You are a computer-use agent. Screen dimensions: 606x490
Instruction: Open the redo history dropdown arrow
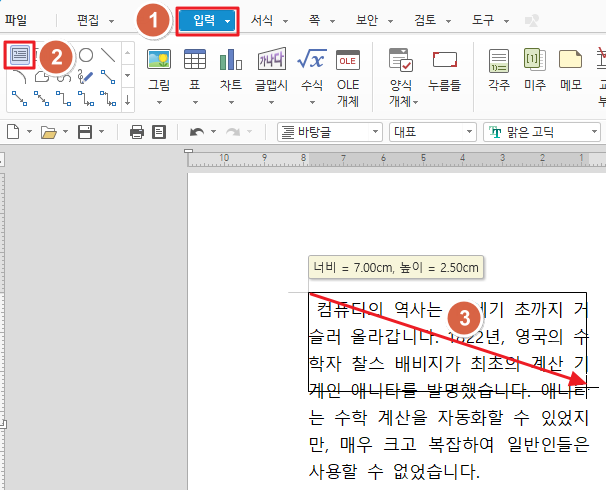click(249, 132)
